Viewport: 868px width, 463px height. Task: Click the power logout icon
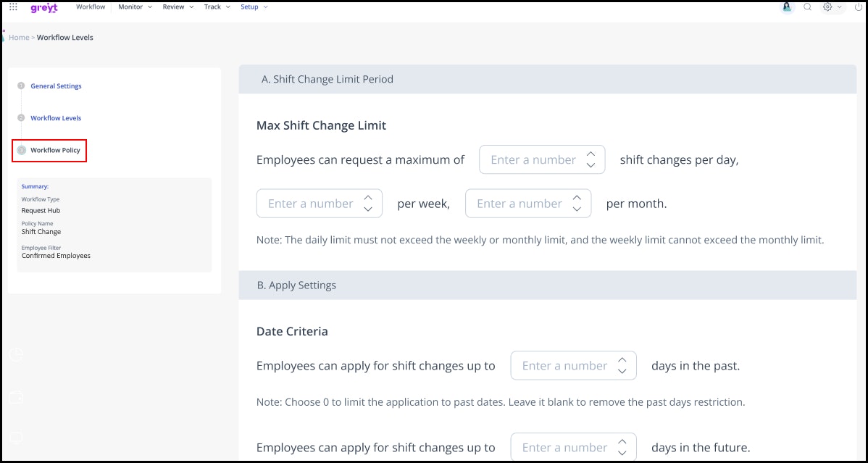857,7
